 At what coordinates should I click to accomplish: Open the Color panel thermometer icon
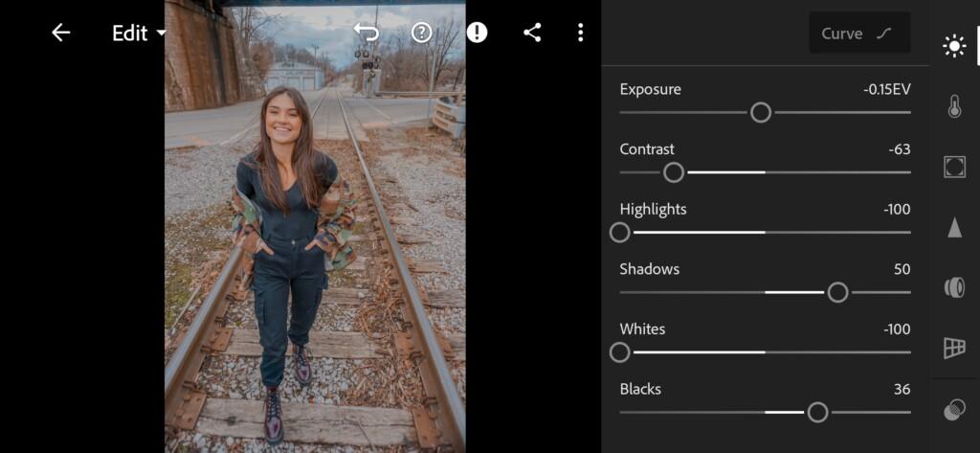click(x=954, y=106)
